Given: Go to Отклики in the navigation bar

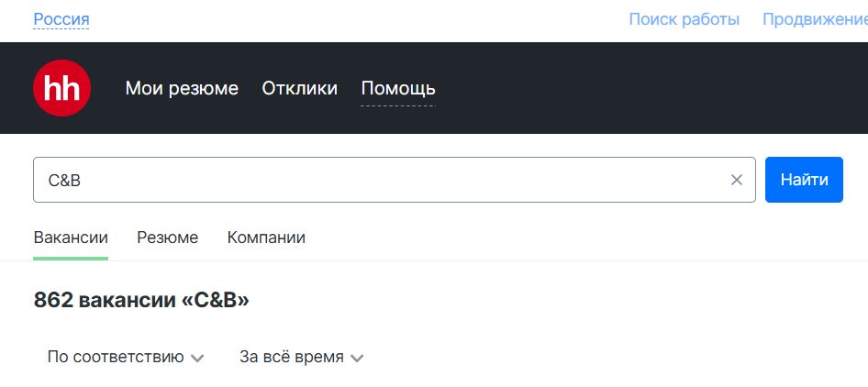Looking at the screenshot, I should coord(299,88).
